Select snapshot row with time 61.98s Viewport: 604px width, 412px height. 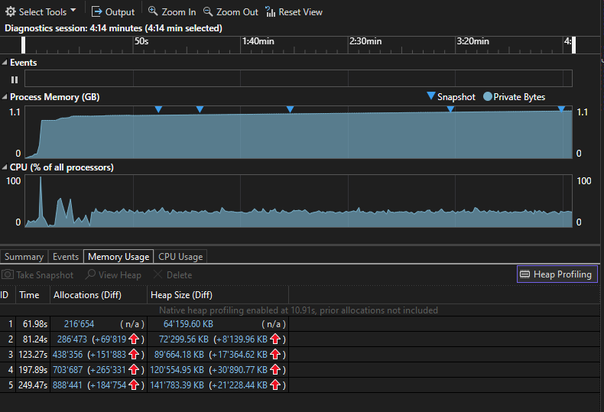point(144,324)
